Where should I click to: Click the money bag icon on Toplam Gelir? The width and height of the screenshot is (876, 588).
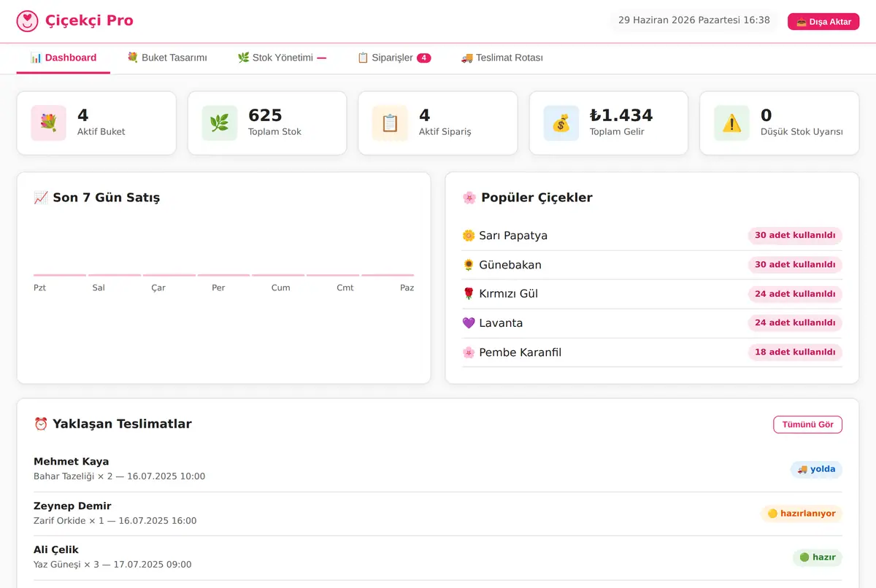point(561,123)
